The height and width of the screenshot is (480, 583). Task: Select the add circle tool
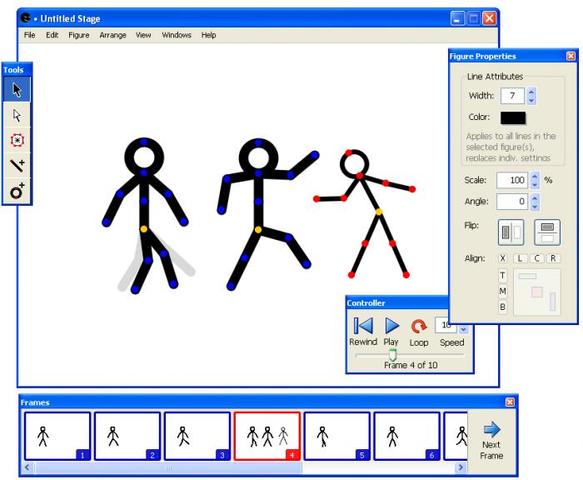click(17, 191)
